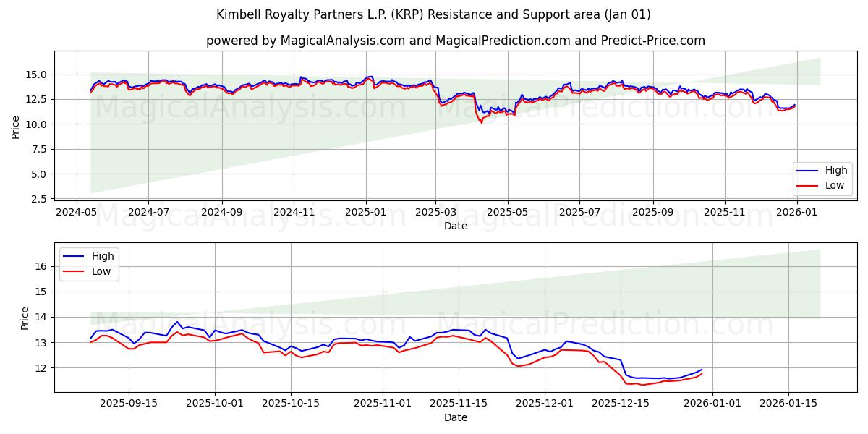Viewport: 868px width, 434px height.
Task: Click the 'powered by MagicalAnalysis.com' subtitle
Action: click(456, 41)
